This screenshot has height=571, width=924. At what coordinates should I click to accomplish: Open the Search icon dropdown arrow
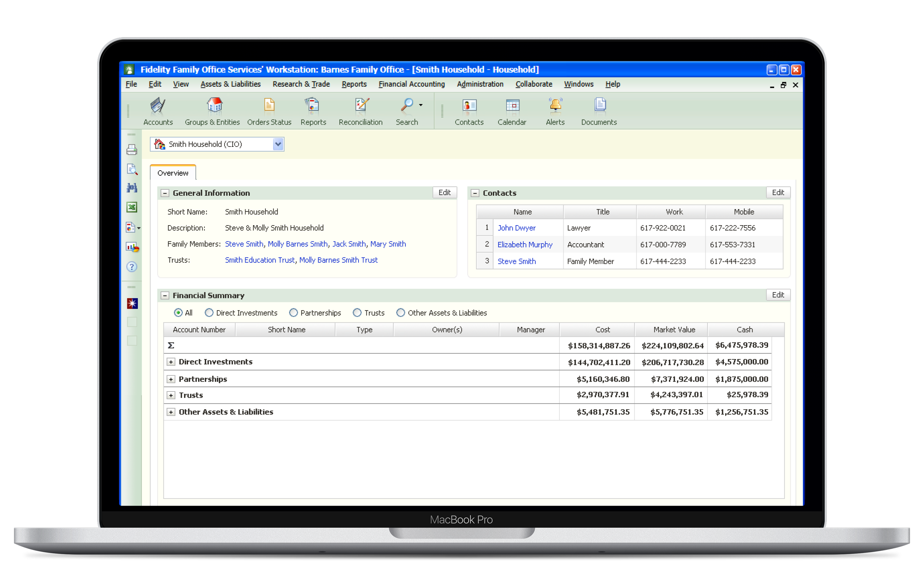(x=421, y=105)
